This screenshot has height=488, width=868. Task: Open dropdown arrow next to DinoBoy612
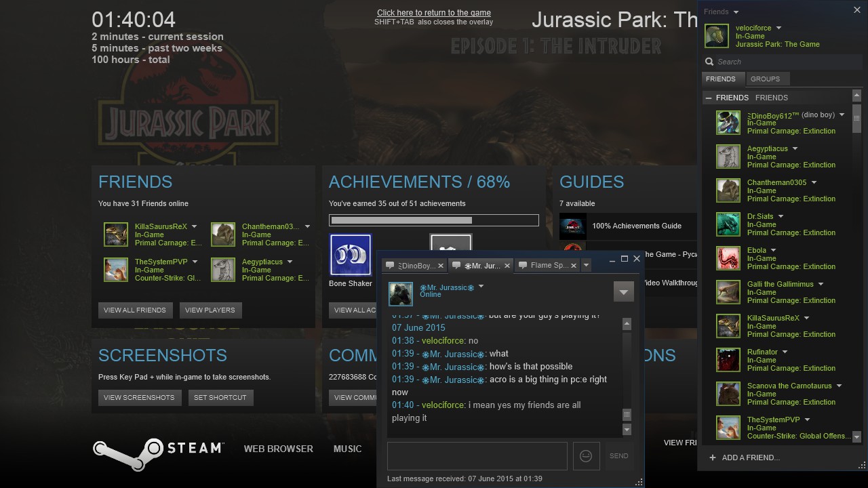(842, 115)
